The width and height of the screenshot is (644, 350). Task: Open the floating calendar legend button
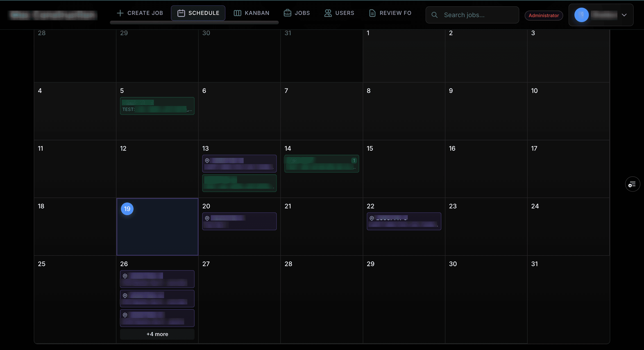632,184
